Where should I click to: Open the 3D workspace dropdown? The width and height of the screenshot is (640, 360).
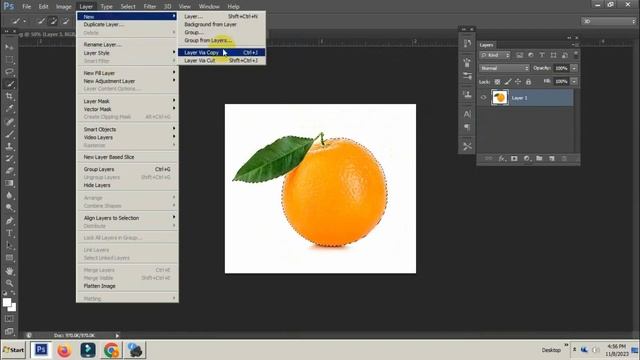coord(609,21)
